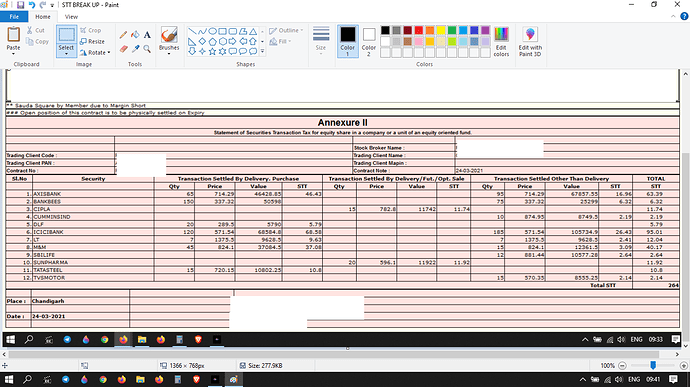
Task: Expand the Select dropdown arrow
Action: click(66, 54)
